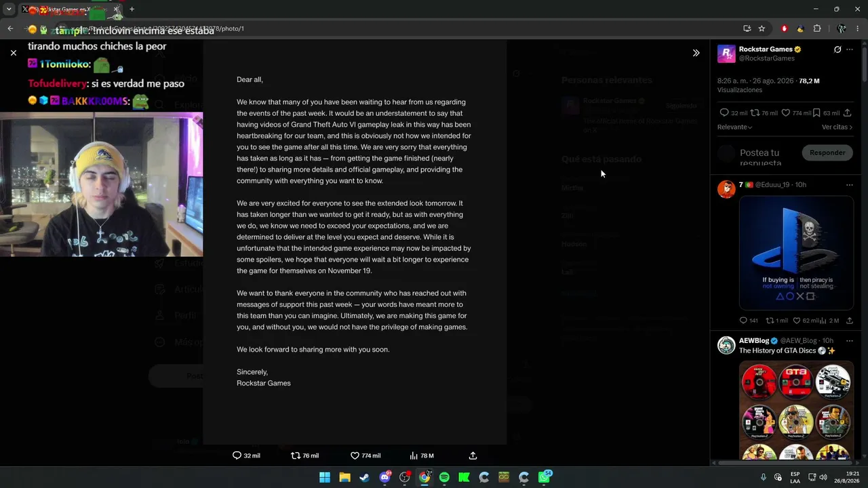Click the Rockstar Games account name
This screenshot has width=868, height=488.
click(x=766, y=49)
